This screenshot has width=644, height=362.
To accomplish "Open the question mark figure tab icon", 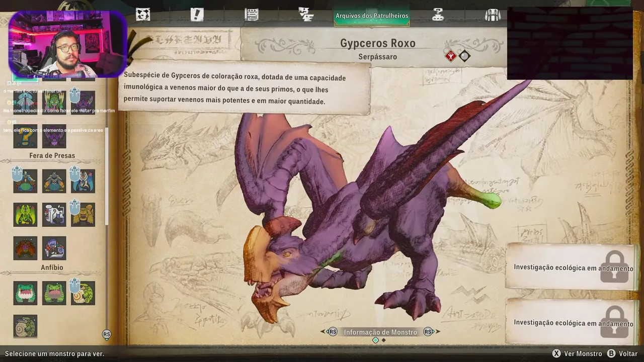I will pos(438,15).
